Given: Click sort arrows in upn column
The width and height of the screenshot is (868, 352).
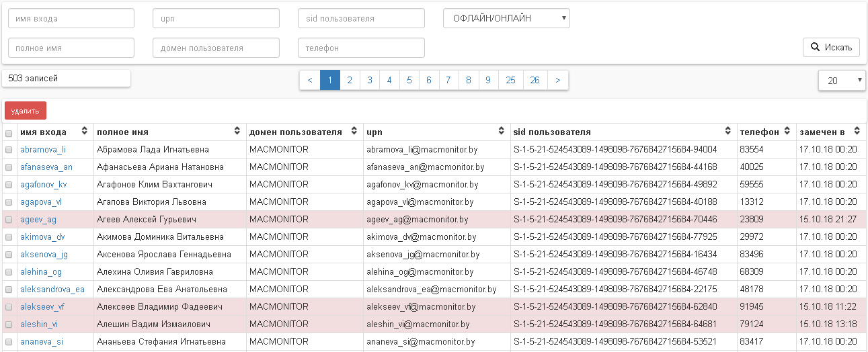Looking at the screenshot, I should tap(502, 132).
